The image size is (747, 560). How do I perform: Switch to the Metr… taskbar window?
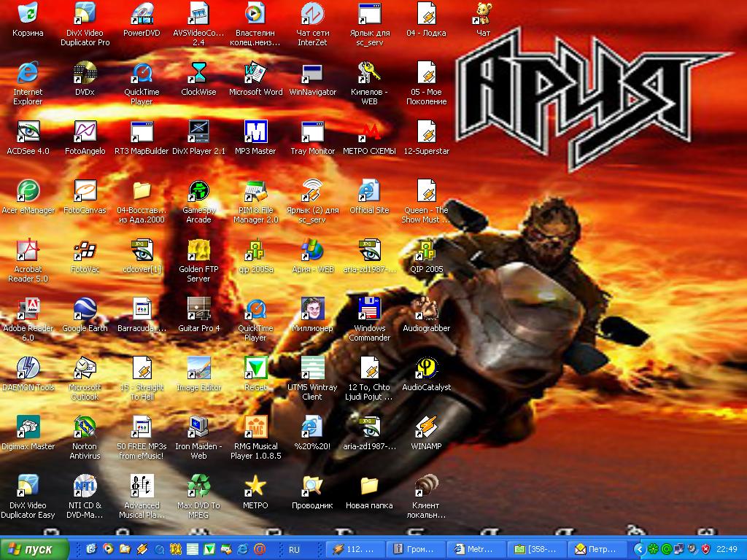click(x=477, y=549)
